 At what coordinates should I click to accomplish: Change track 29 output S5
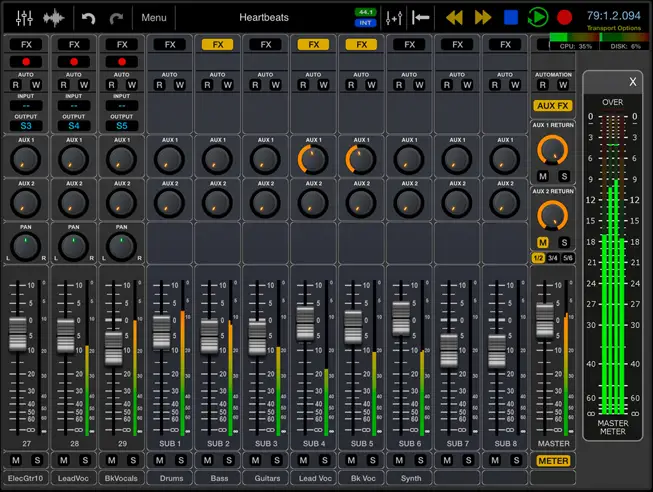122,126
